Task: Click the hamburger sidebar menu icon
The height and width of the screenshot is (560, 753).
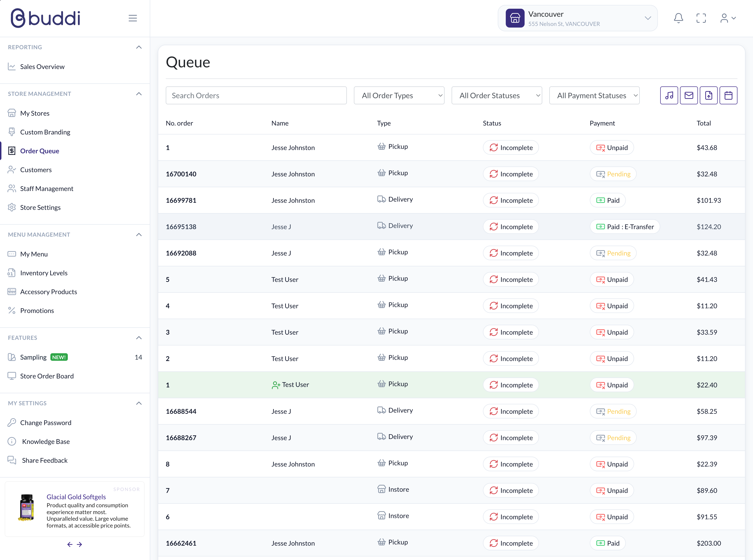Action: [x=133, y=18]
